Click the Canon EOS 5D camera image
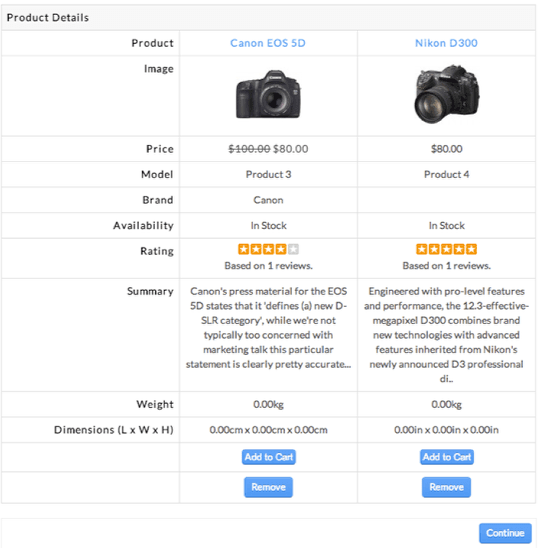 tap(268, 94)
